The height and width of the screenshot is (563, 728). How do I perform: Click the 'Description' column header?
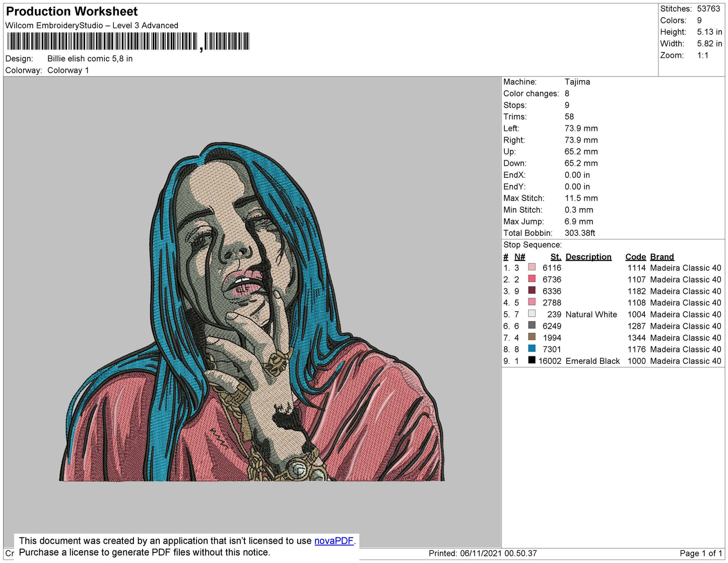tap(588, 257)
